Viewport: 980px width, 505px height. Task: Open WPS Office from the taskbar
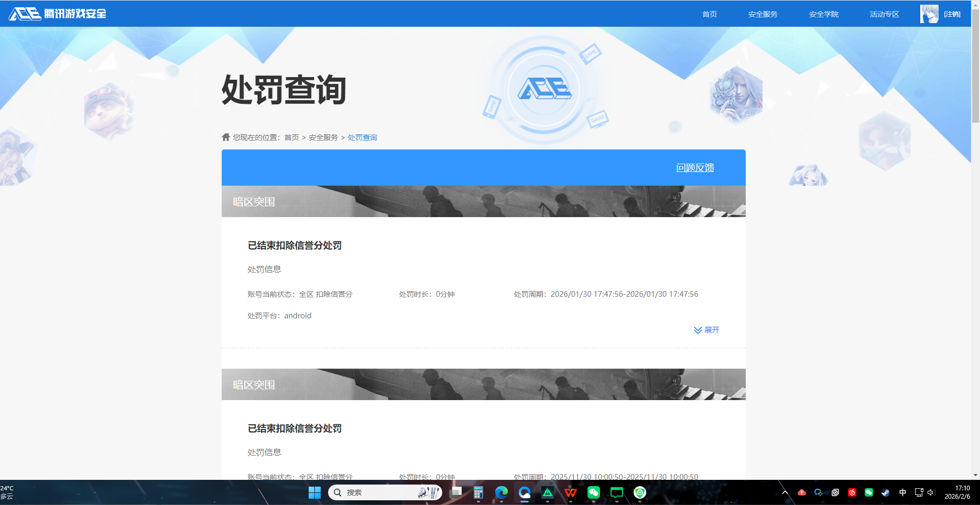click(570, 492)
